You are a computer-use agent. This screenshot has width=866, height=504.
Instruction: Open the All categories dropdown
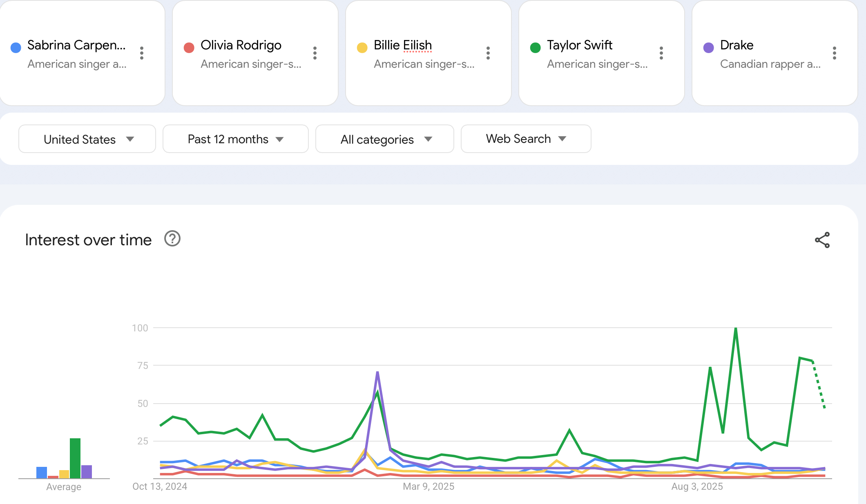(x=384, y=139)
